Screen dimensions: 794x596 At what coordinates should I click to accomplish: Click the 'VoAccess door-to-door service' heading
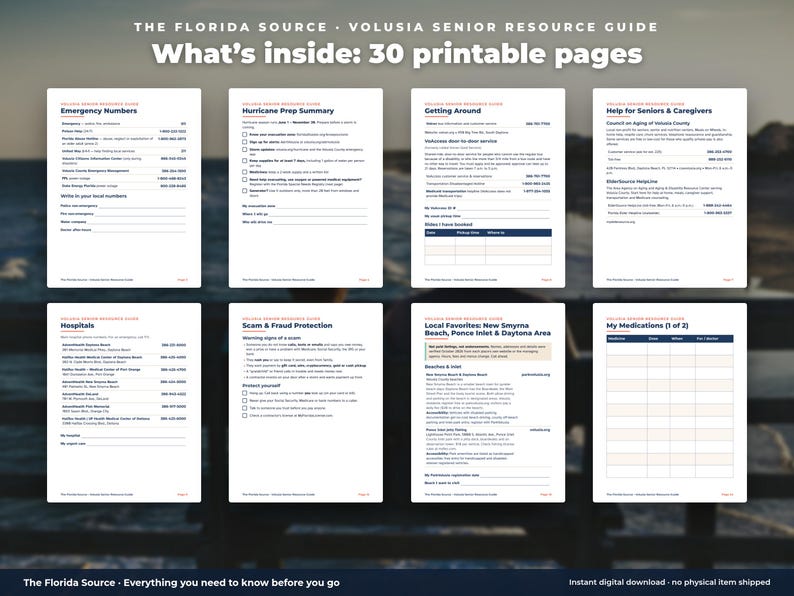coord(461,141)
